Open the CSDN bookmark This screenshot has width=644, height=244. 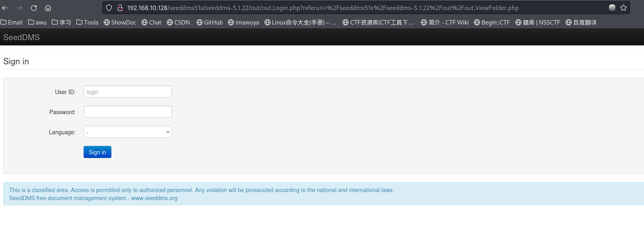coord(178,23)
